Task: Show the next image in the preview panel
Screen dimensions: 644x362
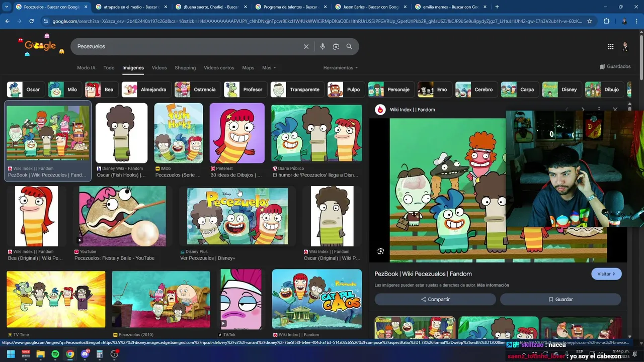Action: [x=583, y=109]
